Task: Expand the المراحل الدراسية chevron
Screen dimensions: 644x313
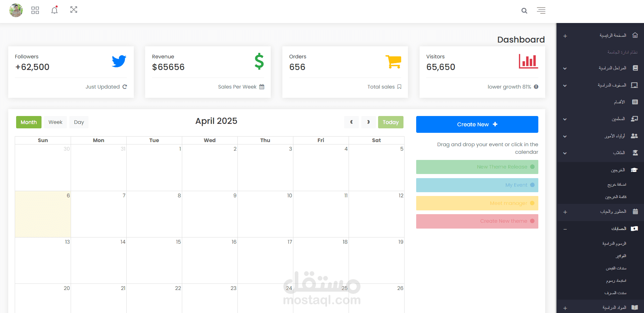Action: (565, 69)
